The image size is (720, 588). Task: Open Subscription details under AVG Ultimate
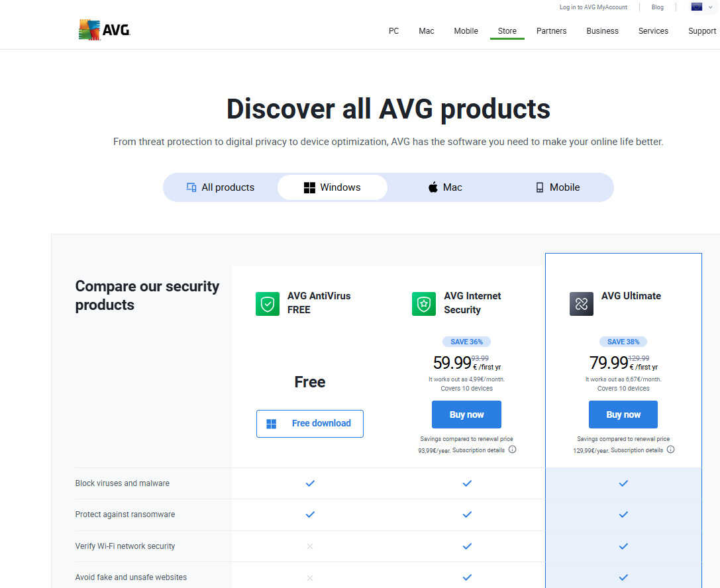637,450
